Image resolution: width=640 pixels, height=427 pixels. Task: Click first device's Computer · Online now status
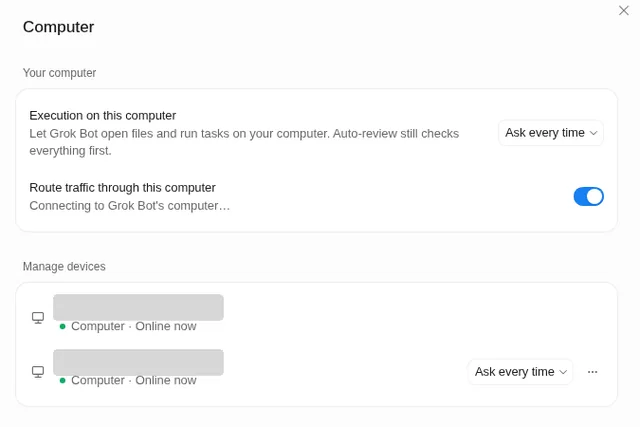(133, 326)
